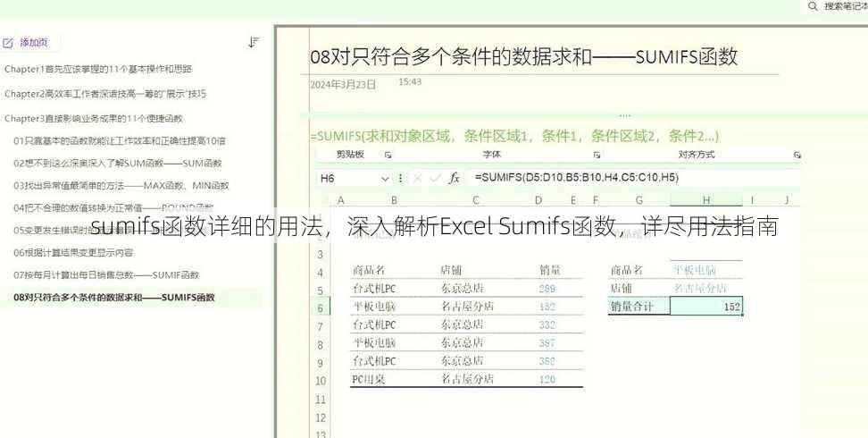
Task: Open the Name Box dropdown arrow
Action: point(385,179)
